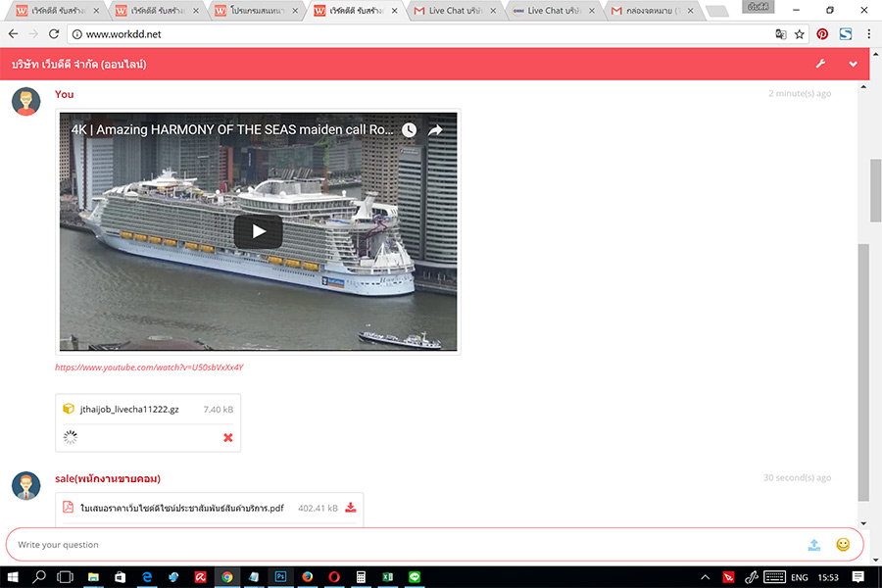The image size is (882, 588).
Task: Go back with the browser back arrow
Action: pyautogui.click(x=14, y=34)
